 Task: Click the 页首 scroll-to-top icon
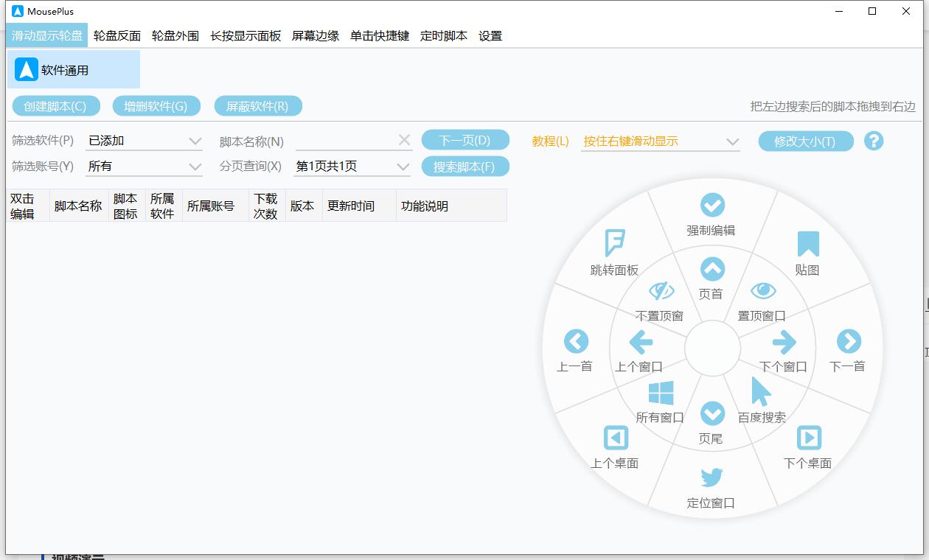point(711,269)
